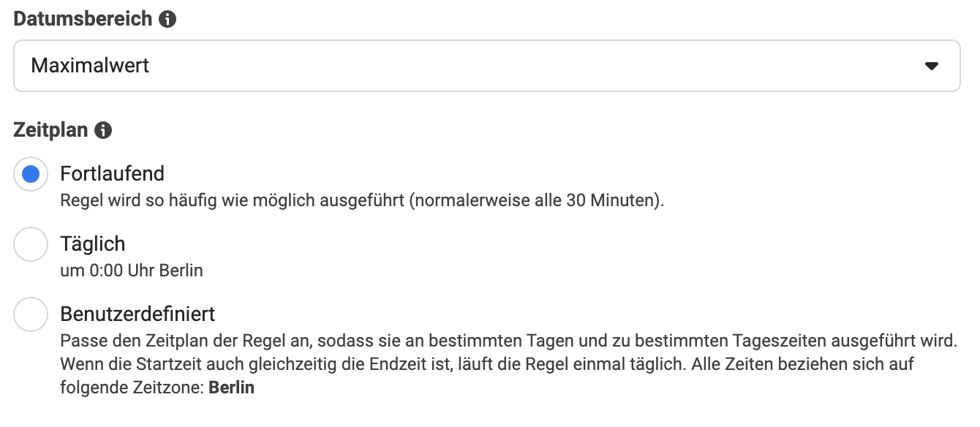This screenshot has width=980, height=427.
Task: Click the 'Regel wird so häufig' description
Action: (x=362, y=200)
